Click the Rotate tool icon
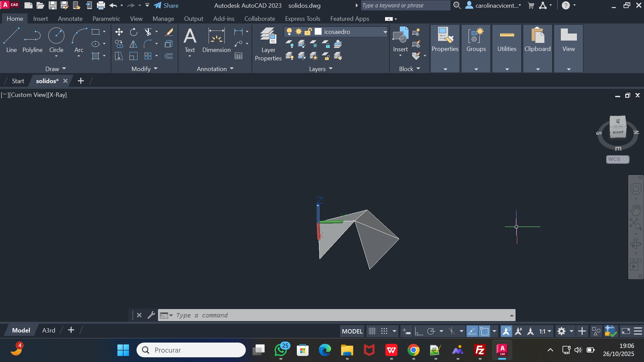The height and width of the screenshot is (362, 644). [x=133, y=32]
